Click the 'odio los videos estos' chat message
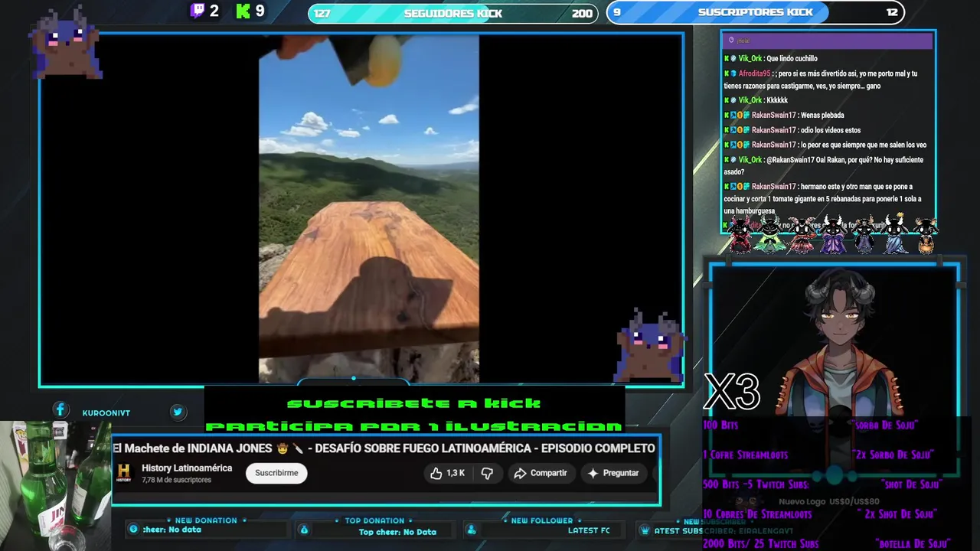Screen dimensions: 980x551 [792, 130]
